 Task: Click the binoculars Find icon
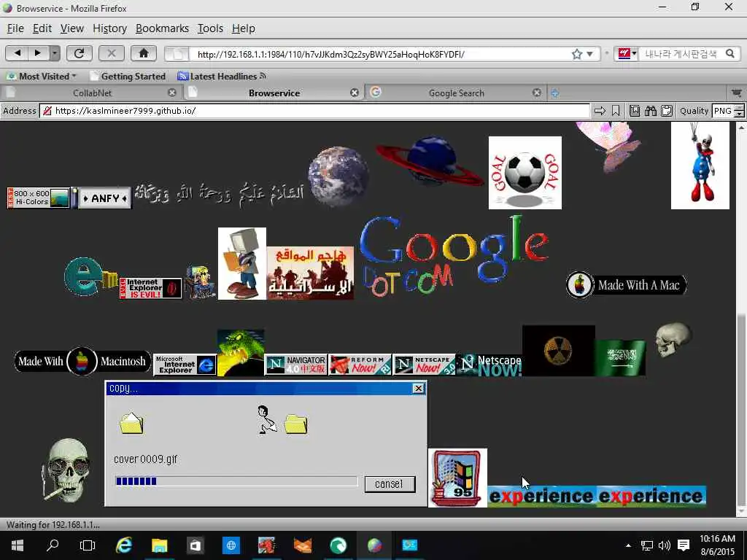click(x=650, y=111)
